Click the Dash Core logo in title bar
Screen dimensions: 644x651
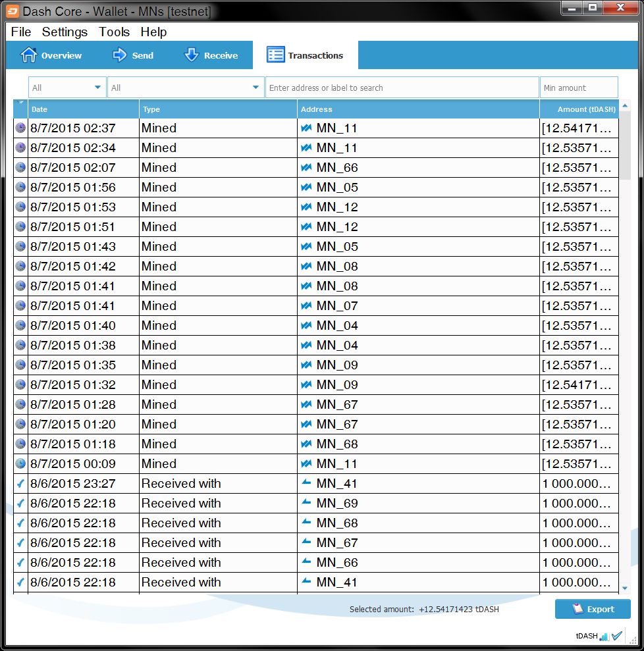(12, 11)
